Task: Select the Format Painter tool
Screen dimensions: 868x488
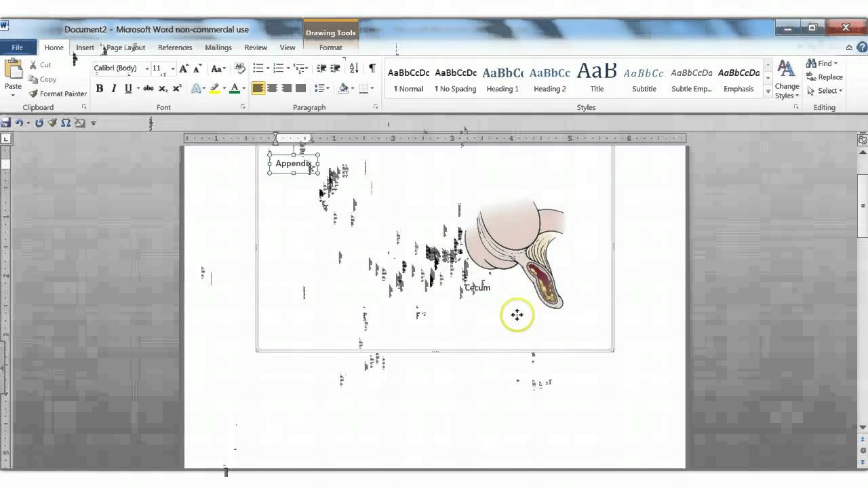Action: click(57, 94)
